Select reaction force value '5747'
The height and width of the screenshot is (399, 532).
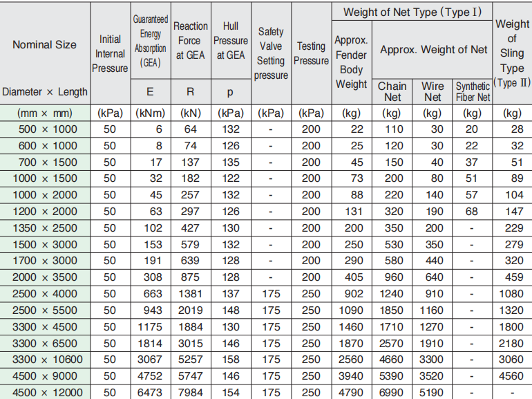click(x=190, y=376)
